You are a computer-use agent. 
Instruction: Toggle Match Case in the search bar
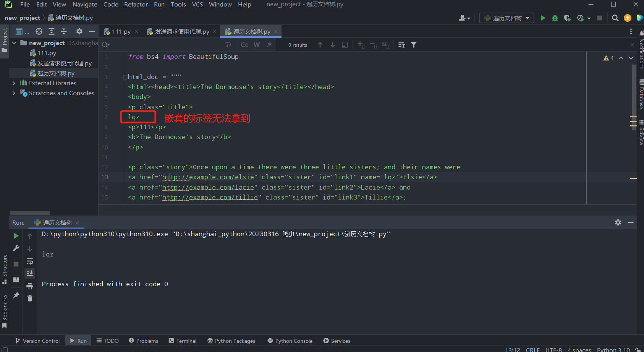coord(244,45)
